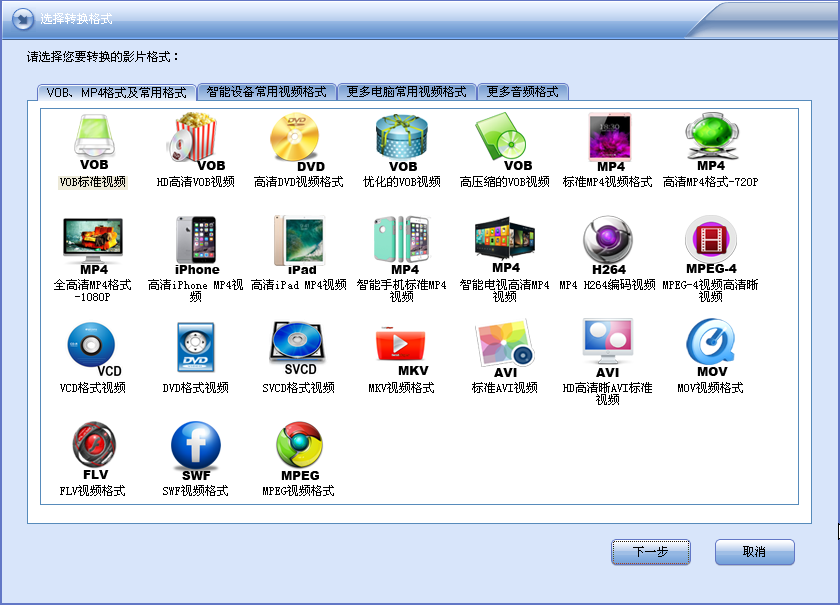Select the 高清iPhone MP4视频 icon
840x605 pixels.
point(196,246)
